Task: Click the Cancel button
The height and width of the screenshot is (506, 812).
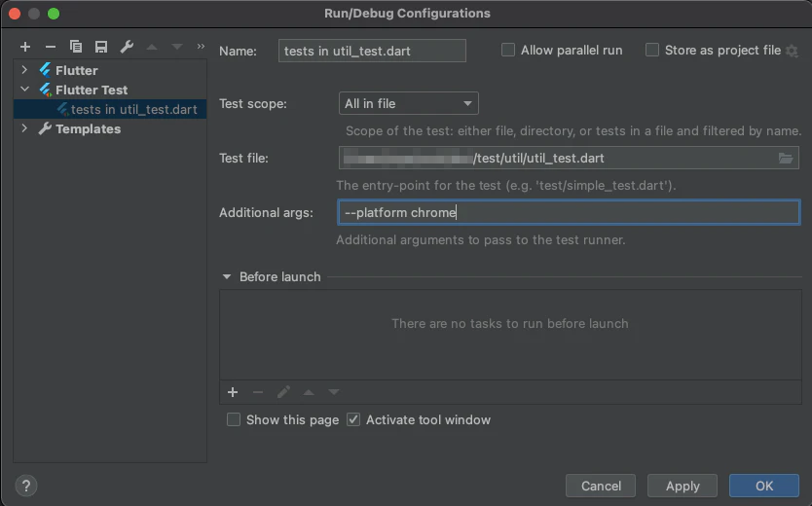Action: click(x=601, y=486)
